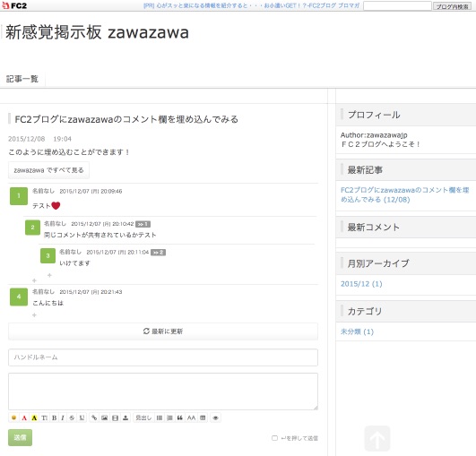Apply strikethrough formatting S button
Viewport: 476px width, 456px height.
click(x=72, y=417)
